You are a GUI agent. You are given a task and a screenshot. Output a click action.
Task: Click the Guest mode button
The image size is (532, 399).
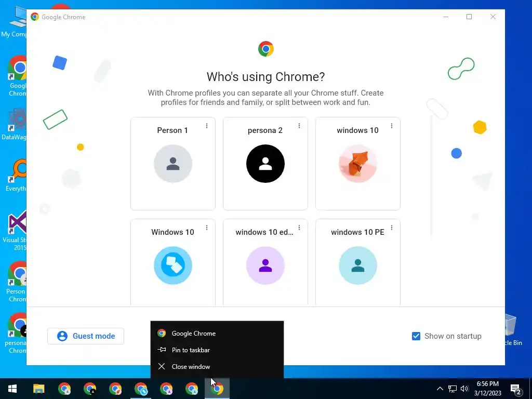[86, 336]
